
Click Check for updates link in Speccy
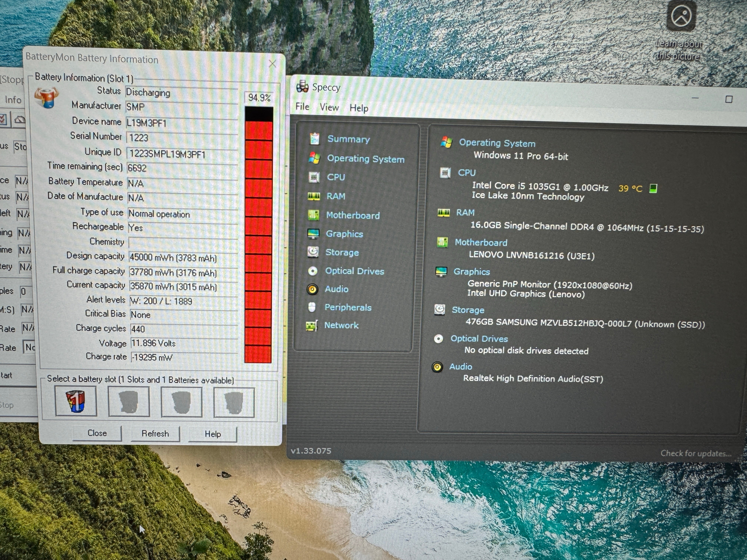point(696,453)
